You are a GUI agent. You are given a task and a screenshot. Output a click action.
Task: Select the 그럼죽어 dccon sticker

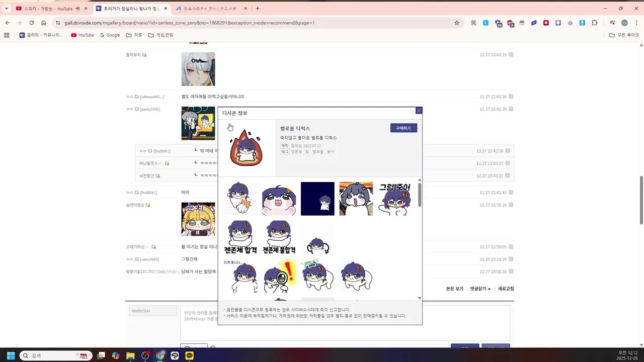coord(395,199)
